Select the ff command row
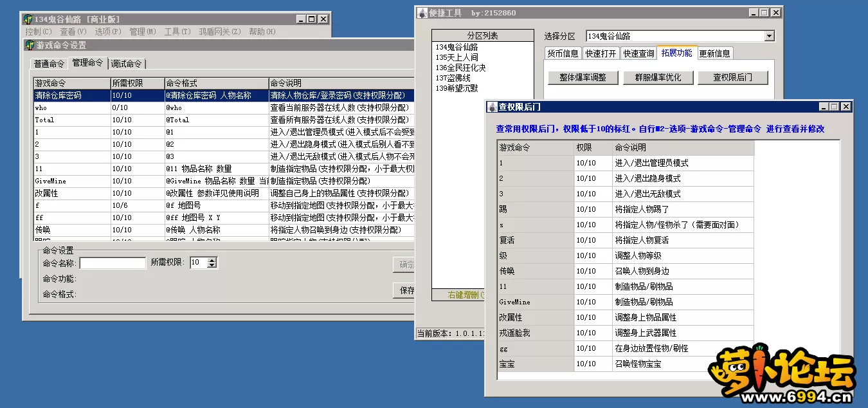868x408 pixels. (224, 218)
